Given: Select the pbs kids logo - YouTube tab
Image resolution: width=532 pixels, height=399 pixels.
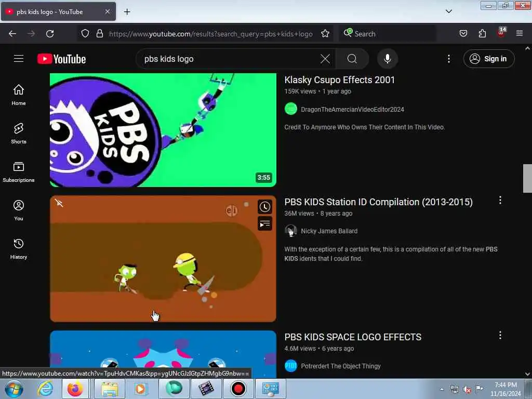Looking at the screenshot, I should [x=58, y=11].
